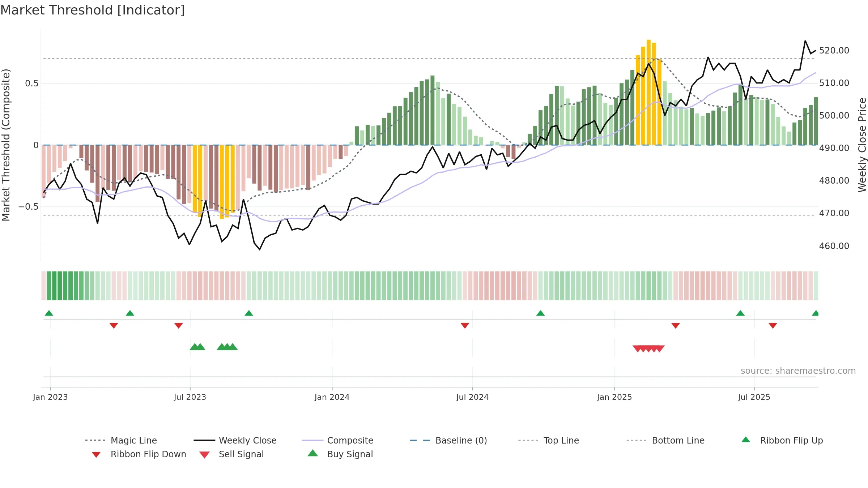Click the Jul 2024 x-axis label
Image resolution: width=868 pixels, height=488 pixels.
coord(472,397)
